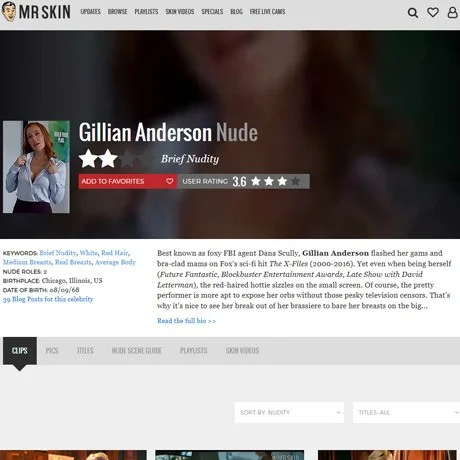The image size is (460, 460).
Task: Click the heart icon on Add to Favorites
Action: (x=169, y=181)
